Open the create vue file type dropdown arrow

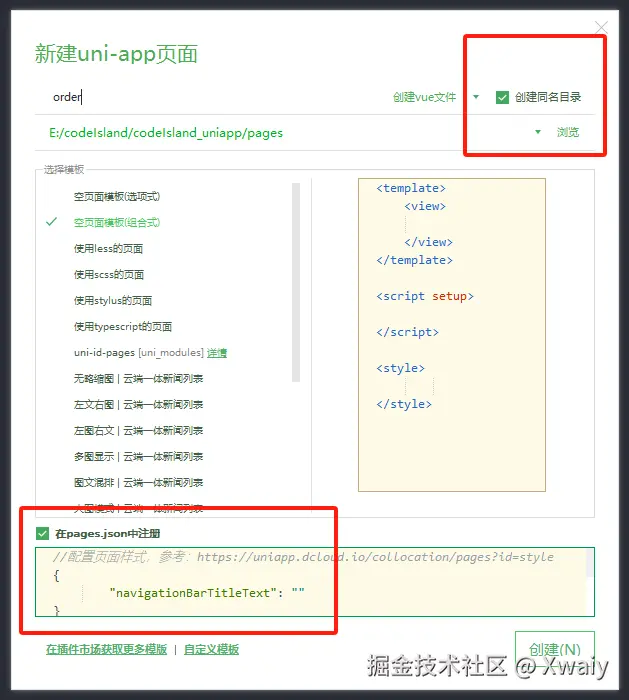click(476, 97)
